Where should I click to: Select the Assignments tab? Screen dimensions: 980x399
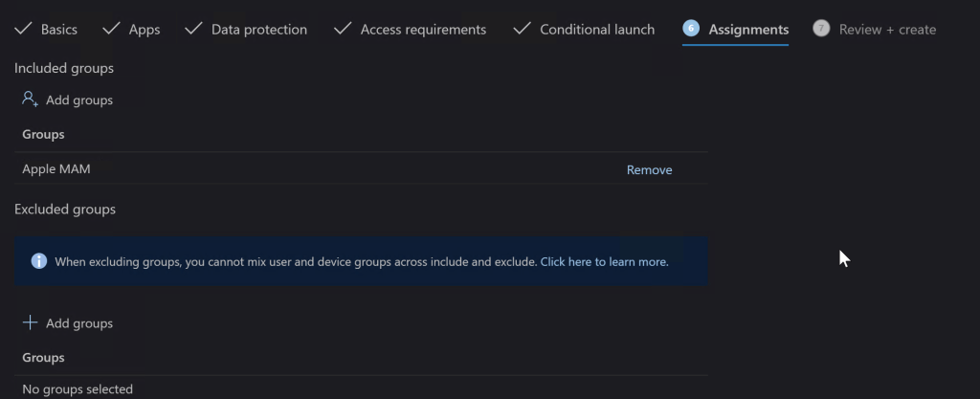(748, 30)
